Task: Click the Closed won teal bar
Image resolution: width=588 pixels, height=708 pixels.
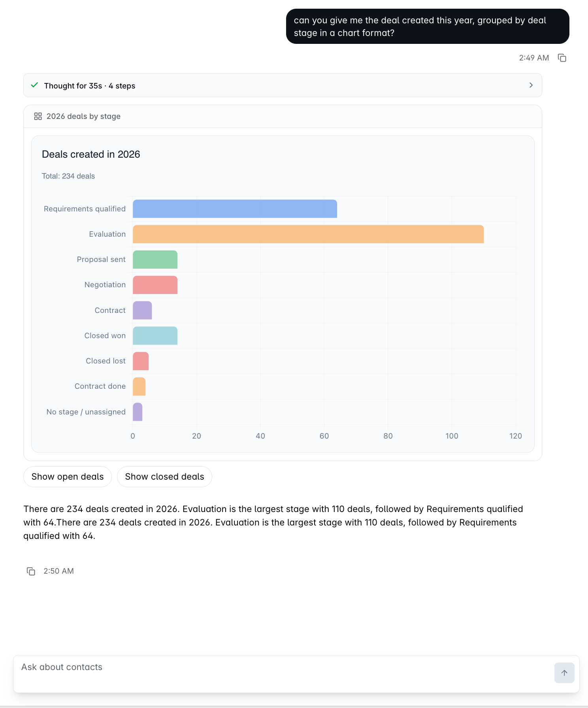Action: (155, 336)
